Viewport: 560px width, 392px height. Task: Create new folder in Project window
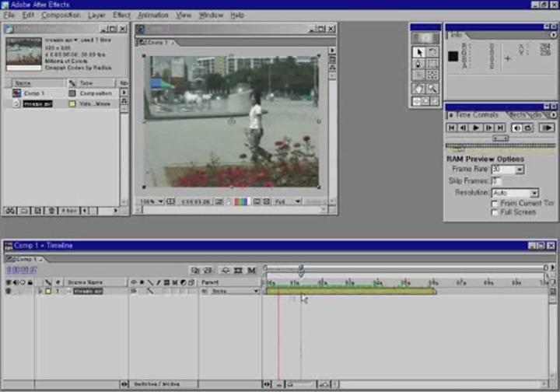(x=24, y=211)
